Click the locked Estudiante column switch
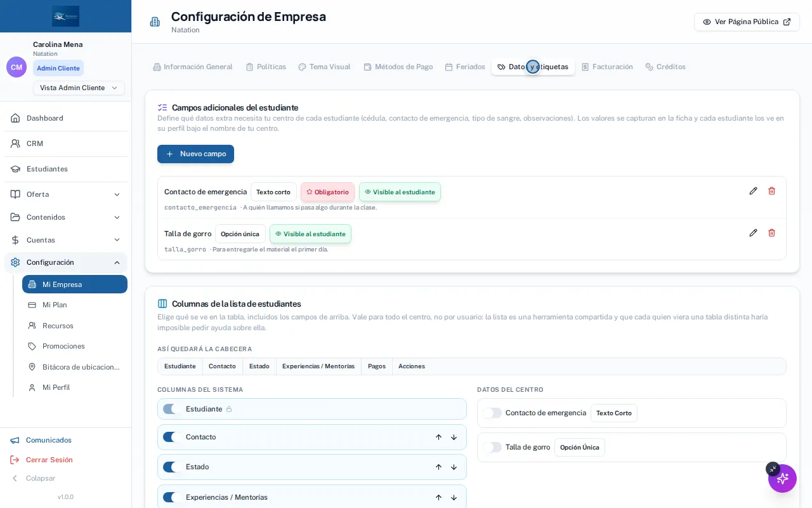 [x=172, y=409]
